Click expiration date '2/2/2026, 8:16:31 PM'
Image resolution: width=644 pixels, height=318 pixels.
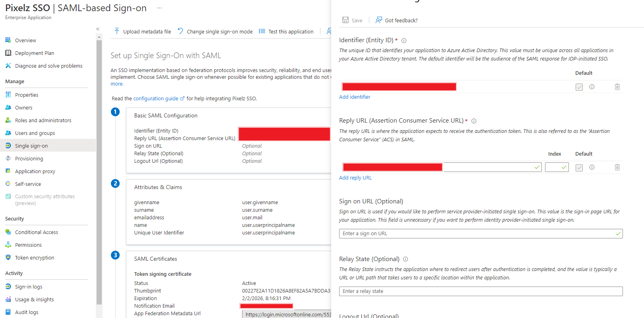pyautogui.click(x=266, y=298)
